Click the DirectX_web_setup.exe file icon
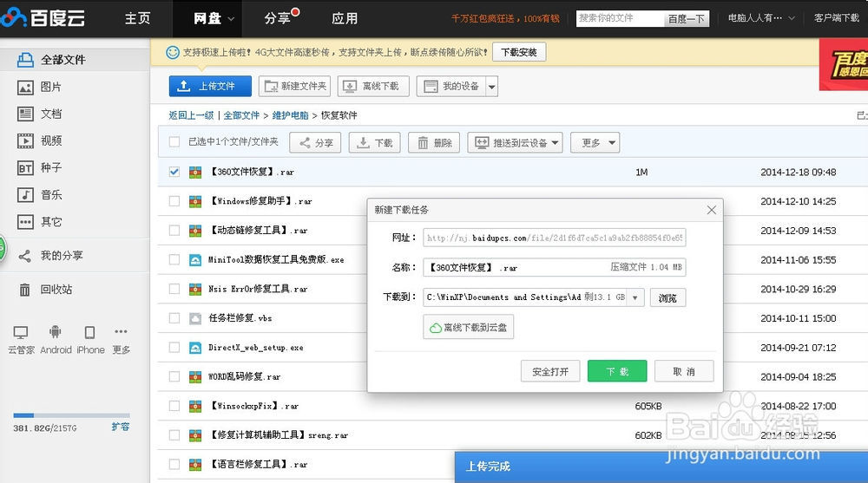This screenshot has height=483, width=868. [195, 348]
